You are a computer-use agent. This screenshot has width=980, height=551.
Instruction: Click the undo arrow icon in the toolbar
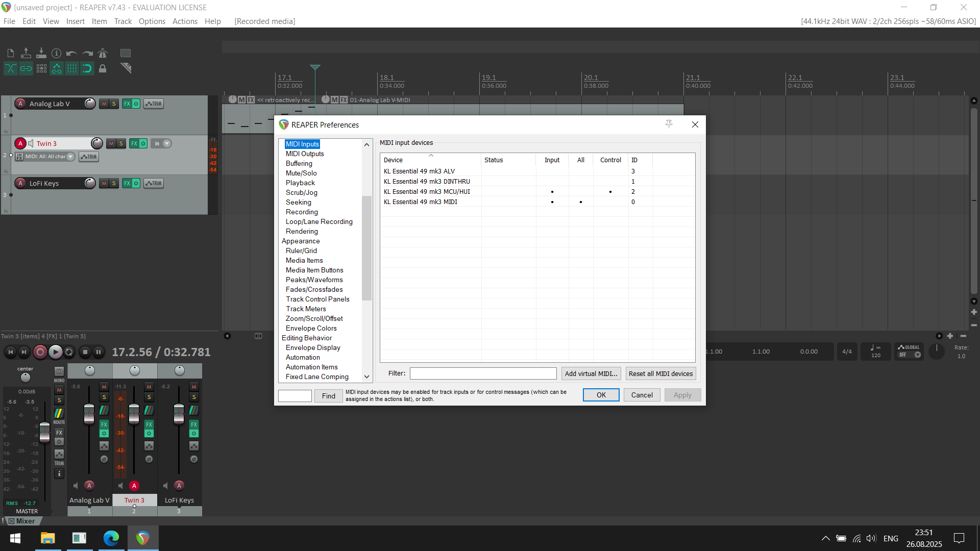coord(71,53)
